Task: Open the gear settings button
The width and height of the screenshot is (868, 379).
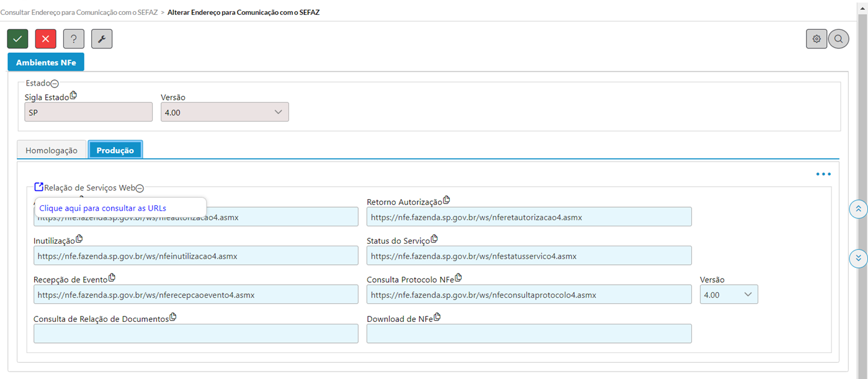Action: tap(817, 39)
